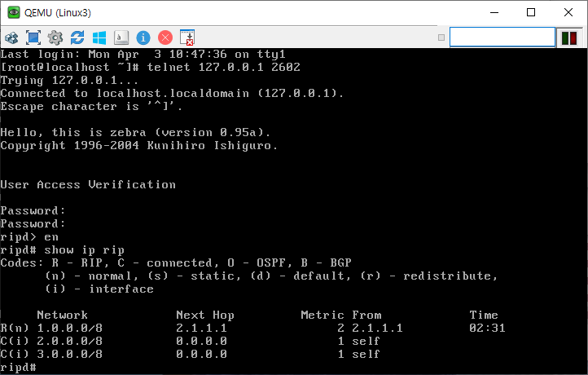Click the 'Hello, this is zebra' line

click(x=135, y=133)
